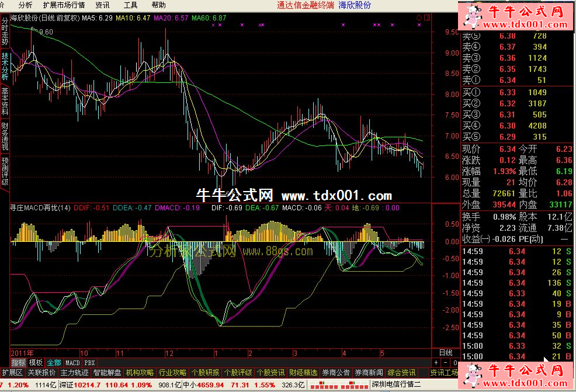
Task: Open the 分析 menu
Action: point(25,5)
